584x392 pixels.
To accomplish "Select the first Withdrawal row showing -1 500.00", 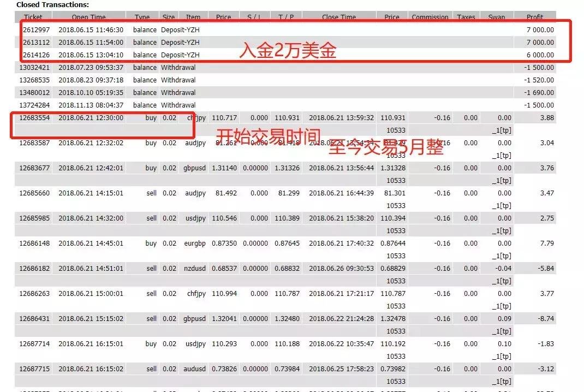I will (109, 67).
